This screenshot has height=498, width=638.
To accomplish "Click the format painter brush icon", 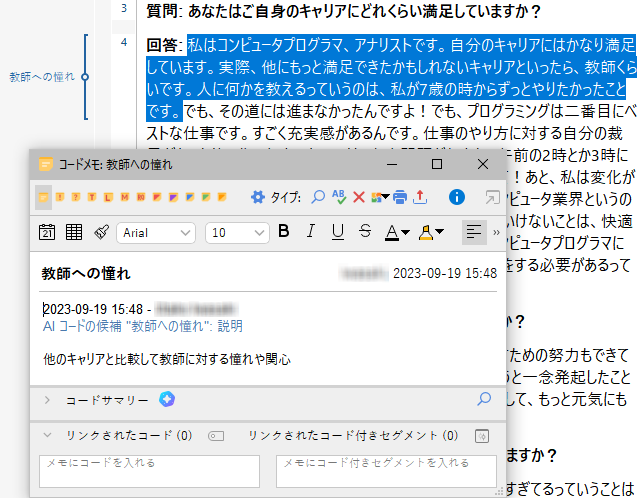I will pos(101,232).
